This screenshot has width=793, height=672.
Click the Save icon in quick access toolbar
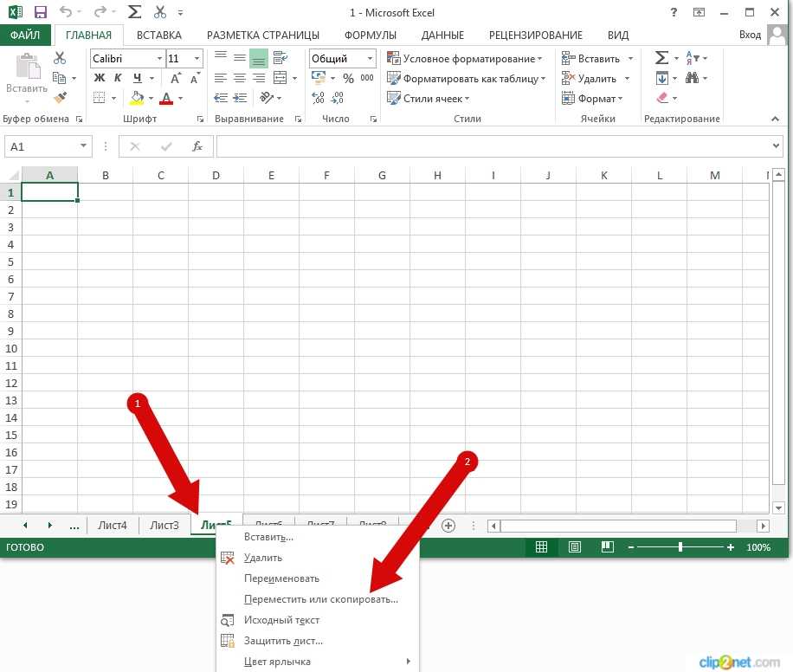(40, 12)
